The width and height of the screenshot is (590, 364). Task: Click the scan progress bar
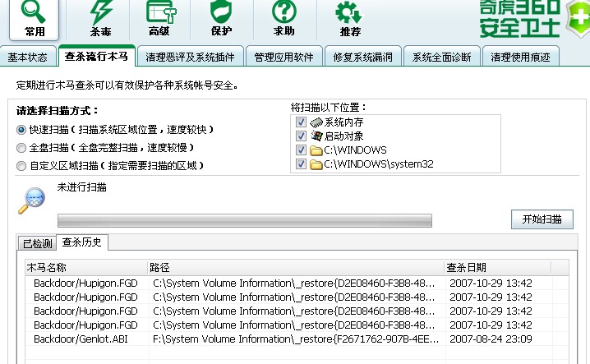click(x=245, y=220)
